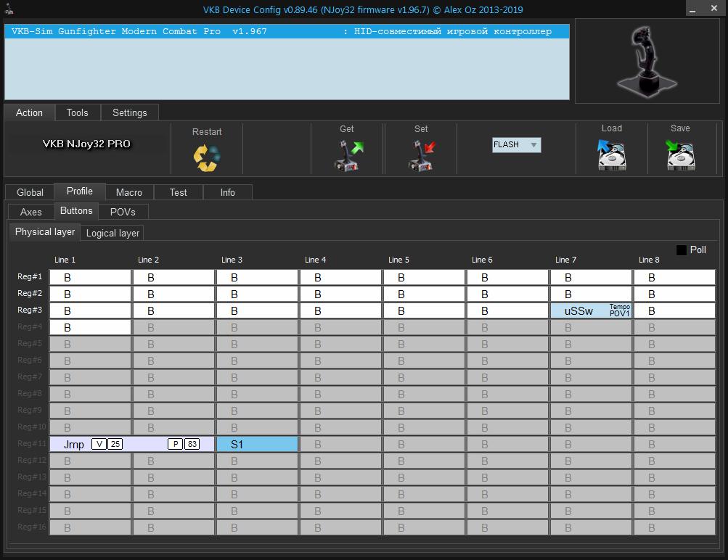Click the 83 value in Jmp cell
Viewport: 728px width, 560px height.
coord(192,444)
